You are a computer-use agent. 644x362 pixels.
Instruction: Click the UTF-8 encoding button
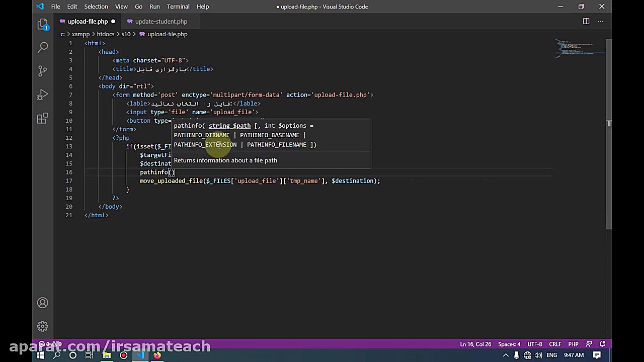[535, 344]
